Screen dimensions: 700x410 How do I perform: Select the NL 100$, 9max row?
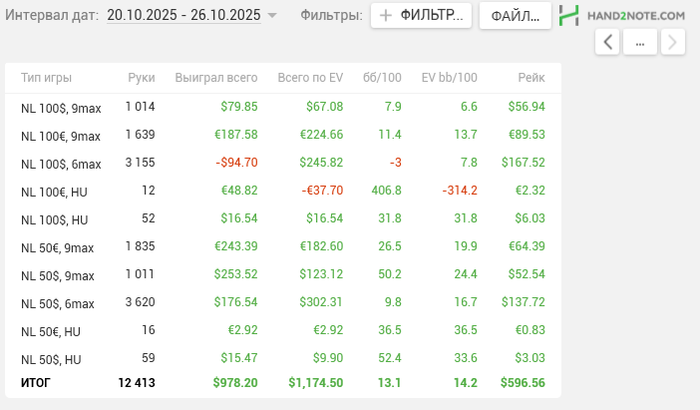pos(60,107)
